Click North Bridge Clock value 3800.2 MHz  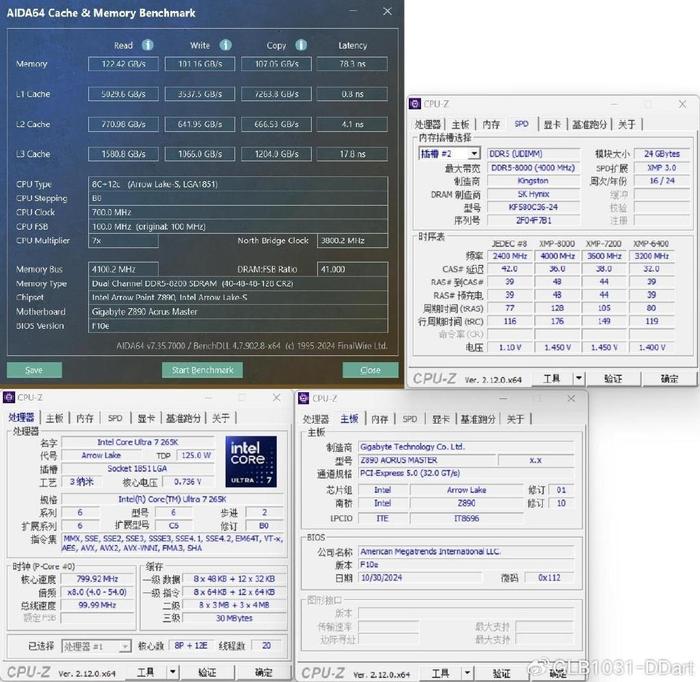[x=352, y=241]
